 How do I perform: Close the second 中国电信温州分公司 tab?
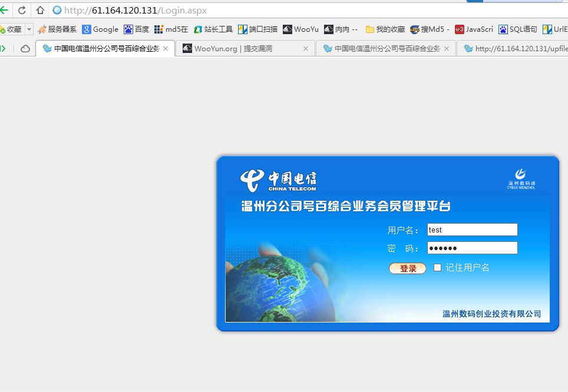coord(447,48)
